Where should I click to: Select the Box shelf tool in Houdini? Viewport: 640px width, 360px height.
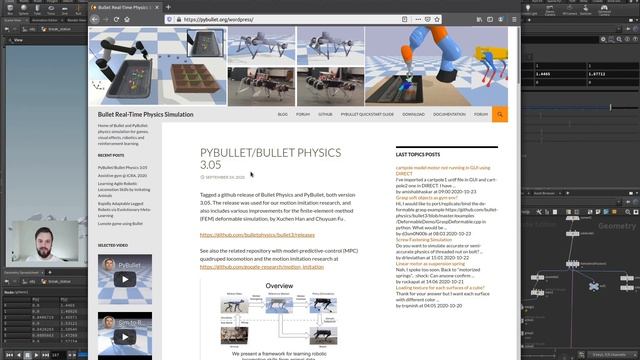(10, 9)
